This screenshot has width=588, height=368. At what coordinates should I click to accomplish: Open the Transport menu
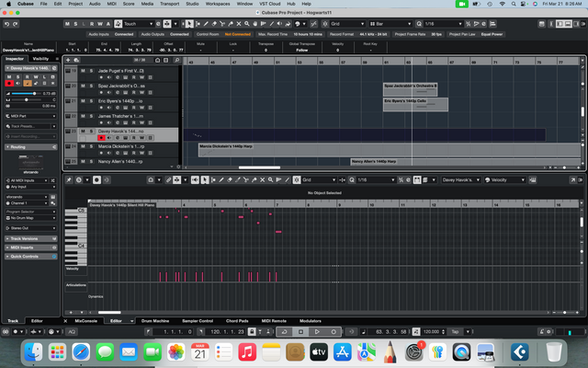point(169,4)
